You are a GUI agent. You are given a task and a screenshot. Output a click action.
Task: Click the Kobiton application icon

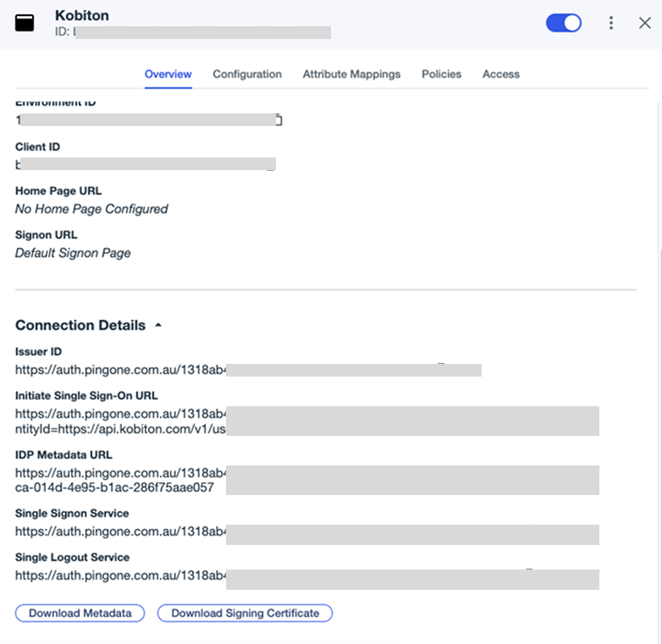(25, 23)
